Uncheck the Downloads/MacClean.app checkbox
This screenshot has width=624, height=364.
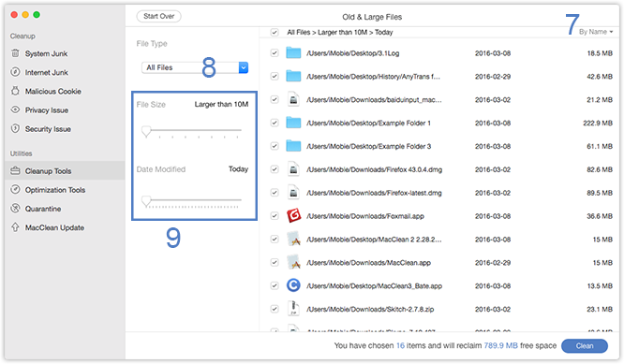(x=275, y=262)
